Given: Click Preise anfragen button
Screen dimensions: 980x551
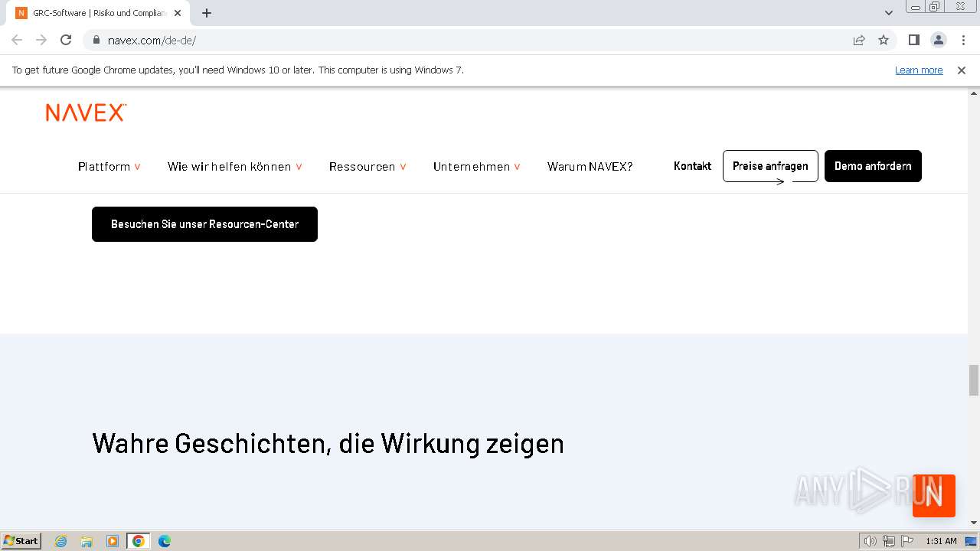Looking at the screenshot, I should click(x=770, y=166).
